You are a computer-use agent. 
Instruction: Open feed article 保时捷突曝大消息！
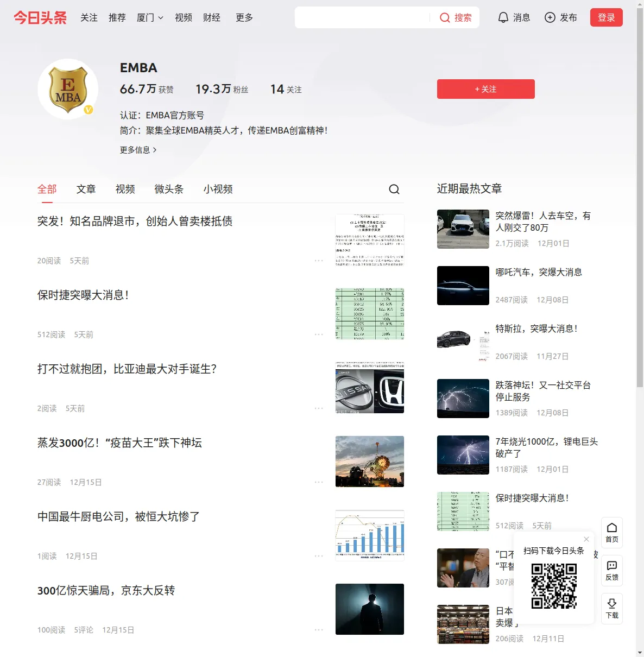pyautogui.click(x=83, y=295)
